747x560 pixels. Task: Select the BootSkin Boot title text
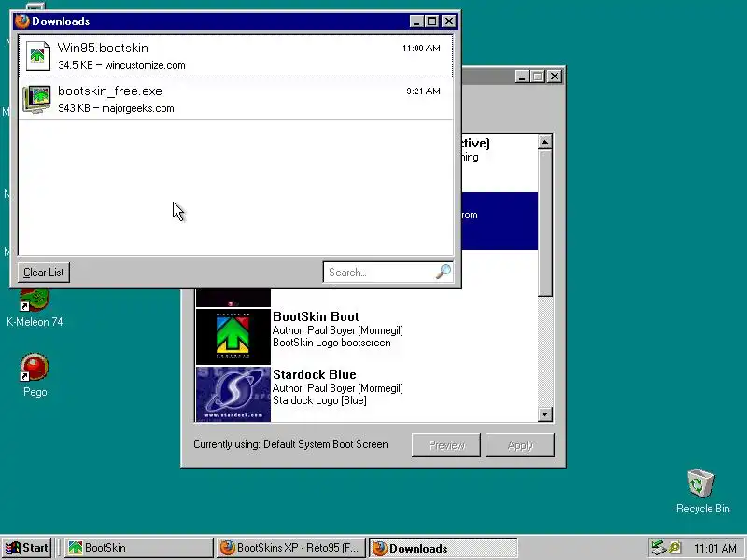316,316
